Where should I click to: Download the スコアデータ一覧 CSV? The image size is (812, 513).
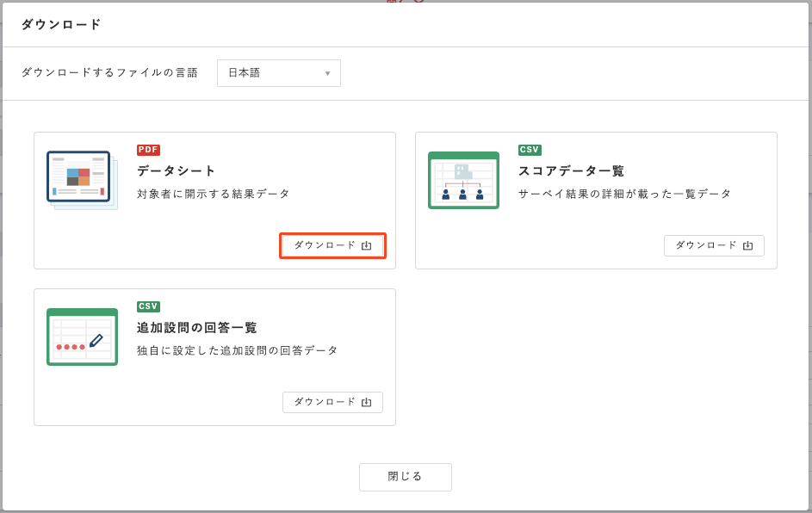(714, 245)
